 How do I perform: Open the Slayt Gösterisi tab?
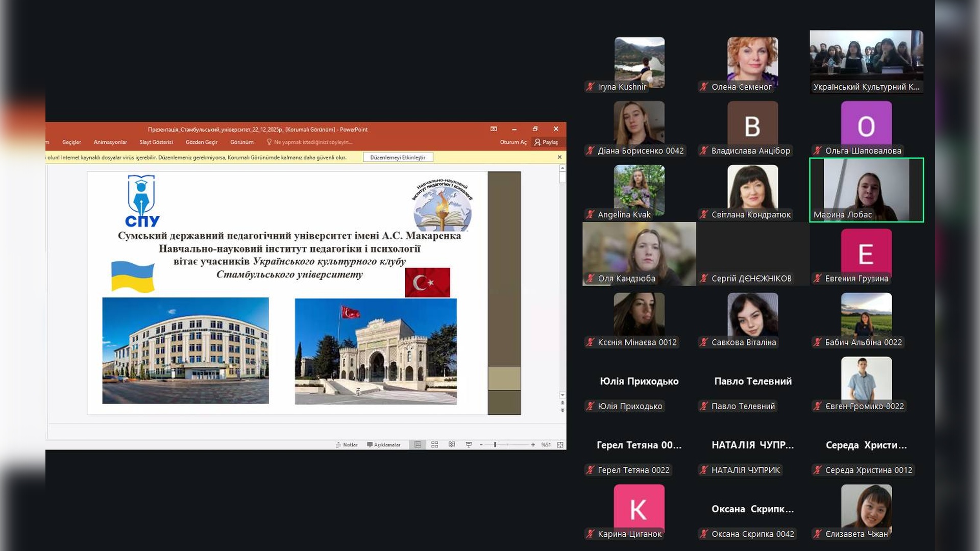(x=156, y=142)
